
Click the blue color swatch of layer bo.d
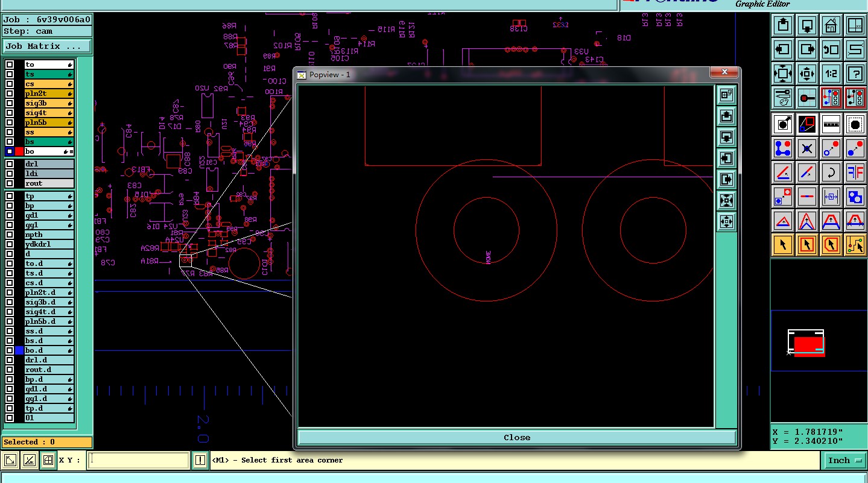pyautogui.click(x=19, y=350)
